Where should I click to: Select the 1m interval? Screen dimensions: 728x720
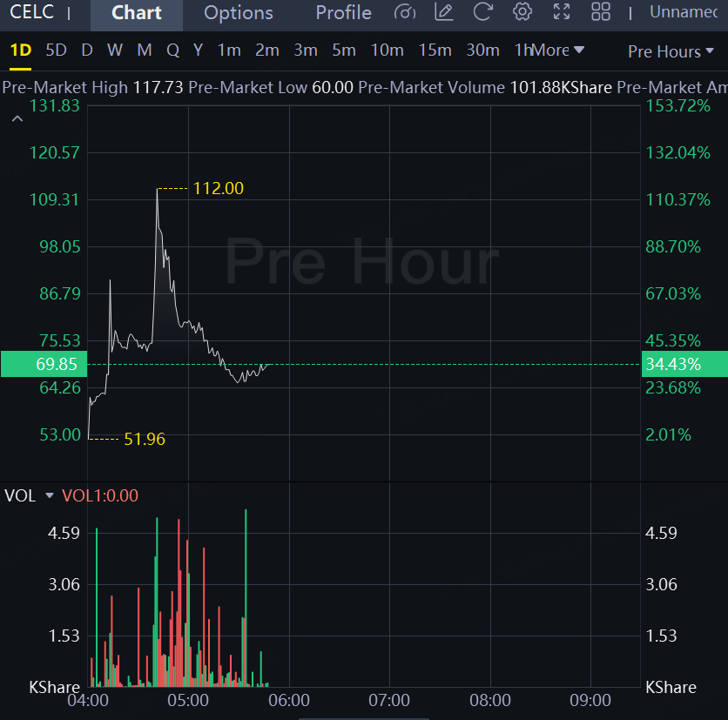[x=229, y=50]
